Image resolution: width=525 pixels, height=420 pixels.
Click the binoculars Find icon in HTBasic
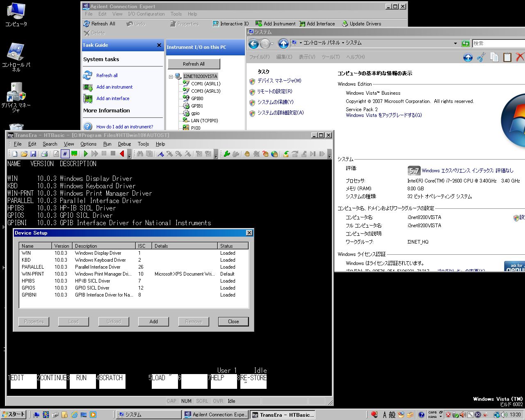pos(140,154)
